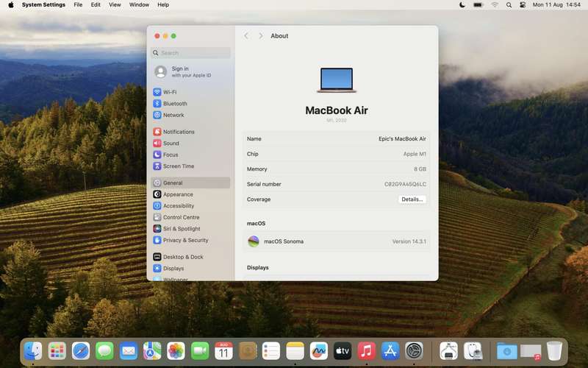Open the Trash in the Dock
Viewport: 588px width, 368px height.
[554, 351]
